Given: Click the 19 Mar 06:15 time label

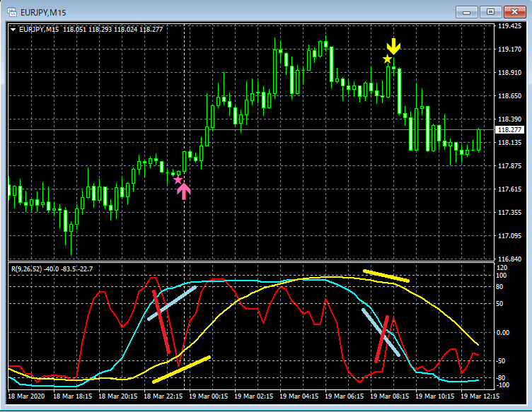Looking at the screenshot, I should coord(345,396).
